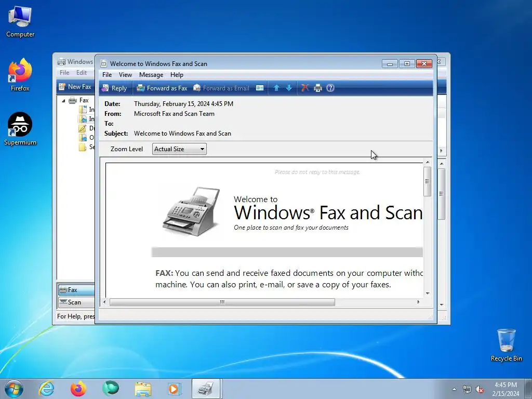Viewport: 532px width, 399px height.
Task: Launch Internet Explorer from the taskbar
Action: (x=46, y=389)
